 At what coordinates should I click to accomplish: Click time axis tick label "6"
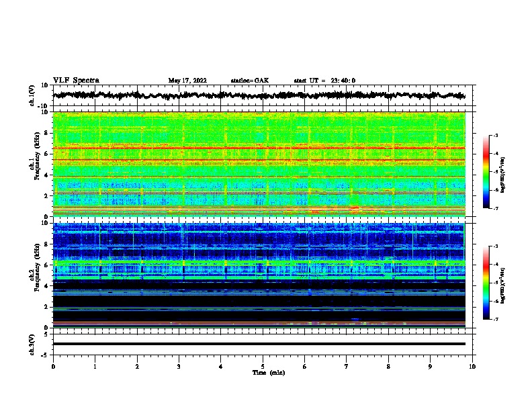[x=305, y=367]
